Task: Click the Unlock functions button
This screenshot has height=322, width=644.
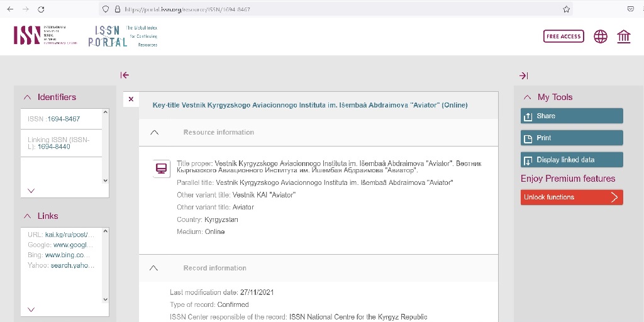Action: pos(572,197)
